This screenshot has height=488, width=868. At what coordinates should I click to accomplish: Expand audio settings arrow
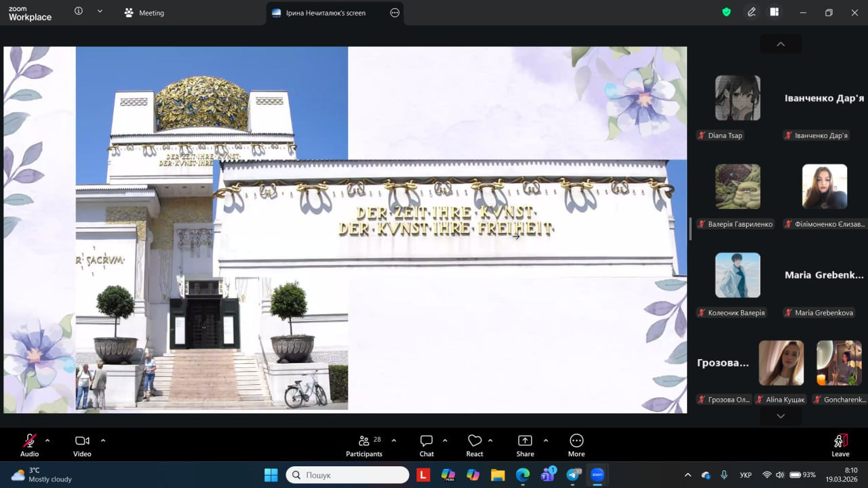(47, 440)
